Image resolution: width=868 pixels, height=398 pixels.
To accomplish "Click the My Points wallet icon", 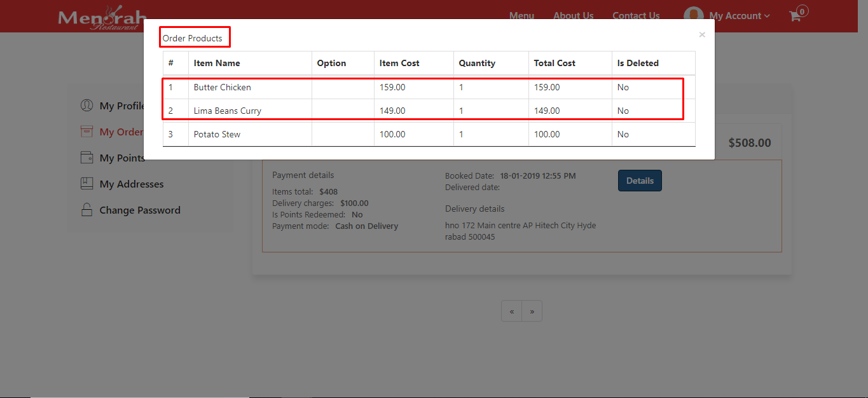I will pos(86,158).
